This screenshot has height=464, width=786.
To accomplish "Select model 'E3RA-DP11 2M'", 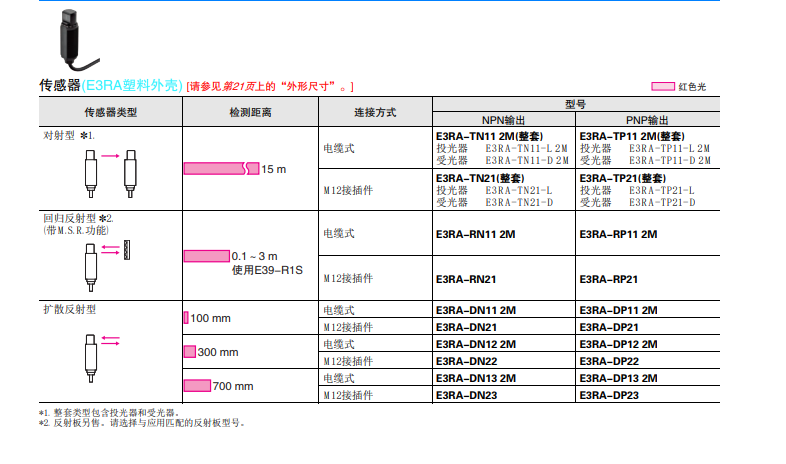I will pyautogui.click(x=619, y=310).
